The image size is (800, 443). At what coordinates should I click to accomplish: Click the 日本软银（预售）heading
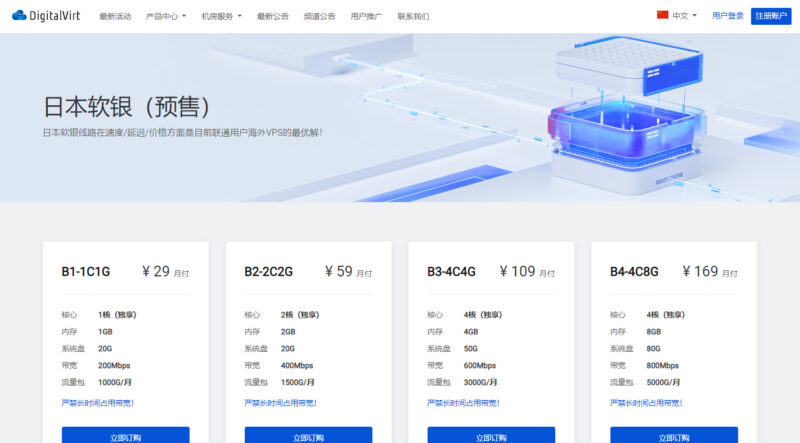tap(127, 106)
